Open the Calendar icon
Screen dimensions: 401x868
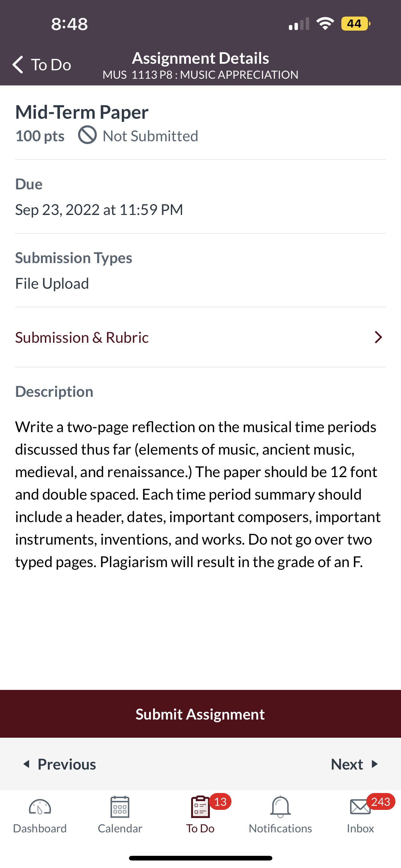point(120,807)
